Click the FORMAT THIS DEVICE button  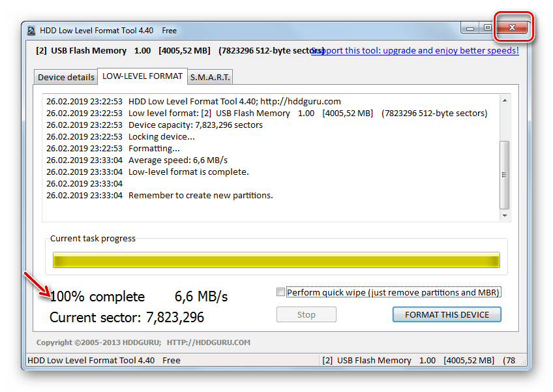447,314
